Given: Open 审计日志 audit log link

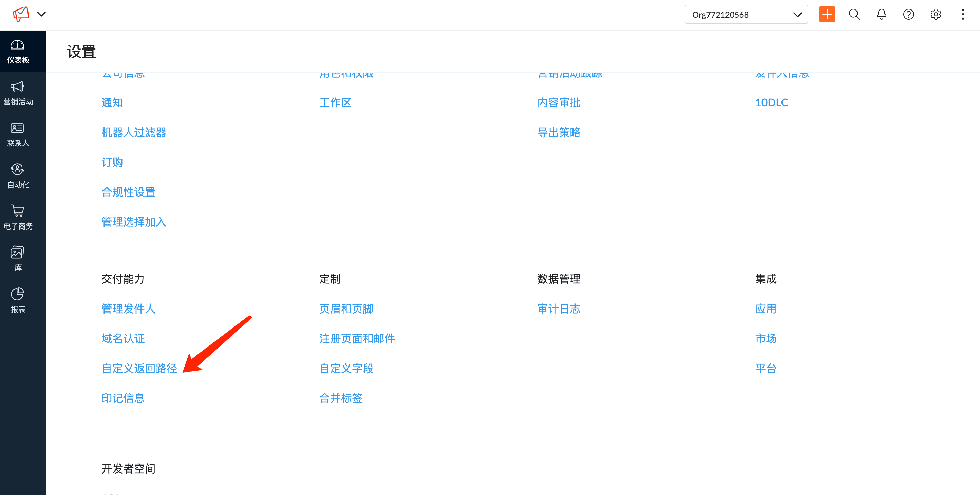Looking at the screenshot, I should [x=559, y=308].
